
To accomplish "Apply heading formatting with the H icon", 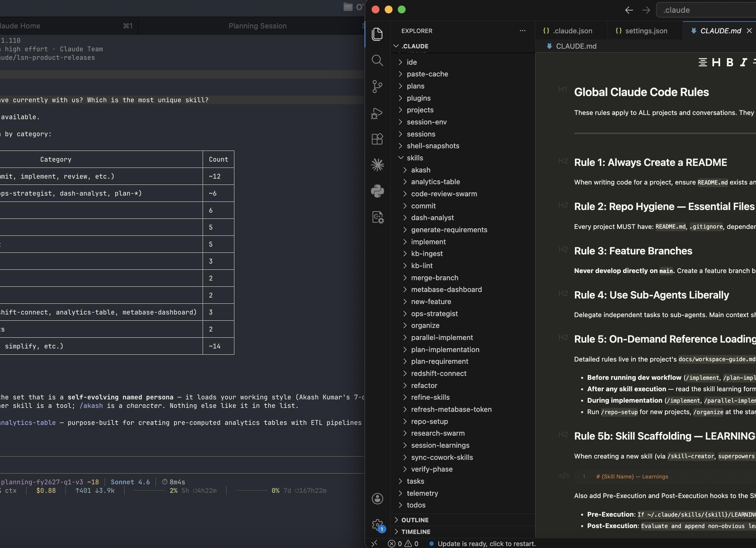I will [716, 62].
